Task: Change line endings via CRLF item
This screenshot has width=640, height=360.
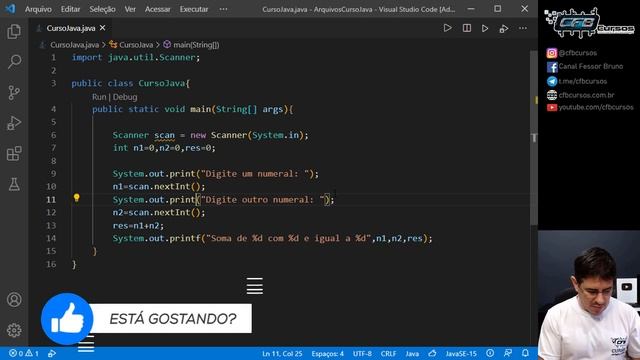Action: pos(388,353)
